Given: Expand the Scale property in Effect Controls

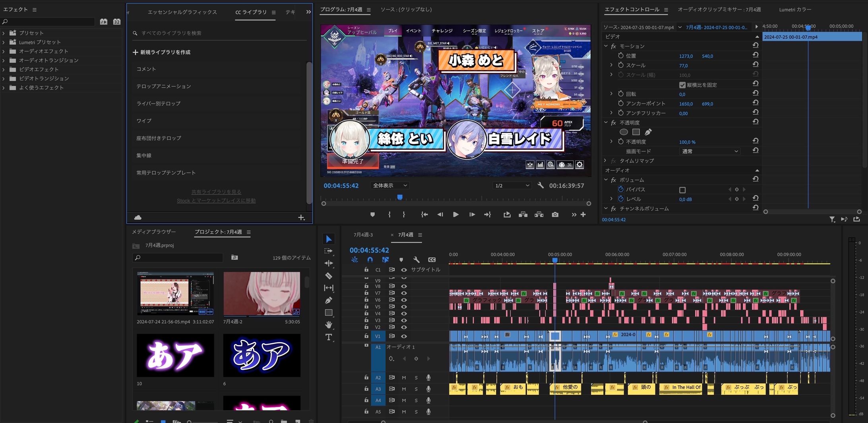Looking at the screenshot, I should point(611,65).
